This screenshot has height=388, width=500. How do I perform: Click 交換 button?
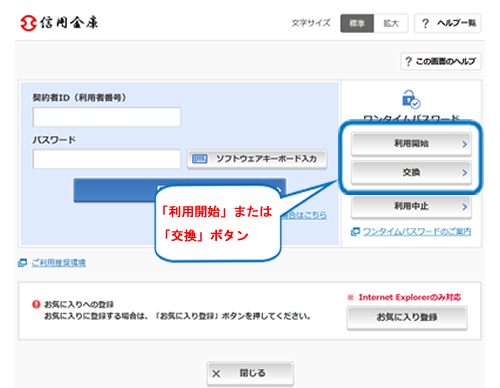coord(411,172)
